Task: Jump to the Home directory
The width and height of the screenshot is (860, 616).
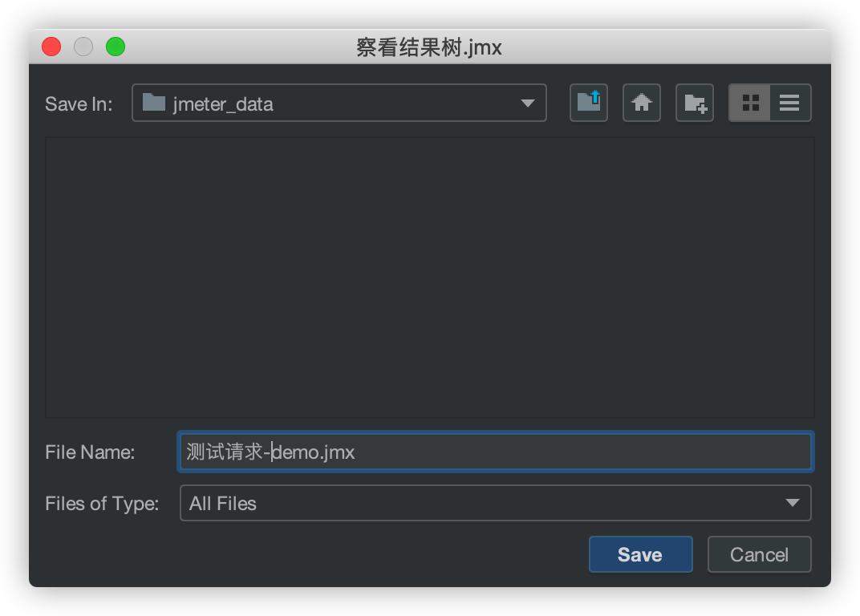Action: [x=642, y=103]
